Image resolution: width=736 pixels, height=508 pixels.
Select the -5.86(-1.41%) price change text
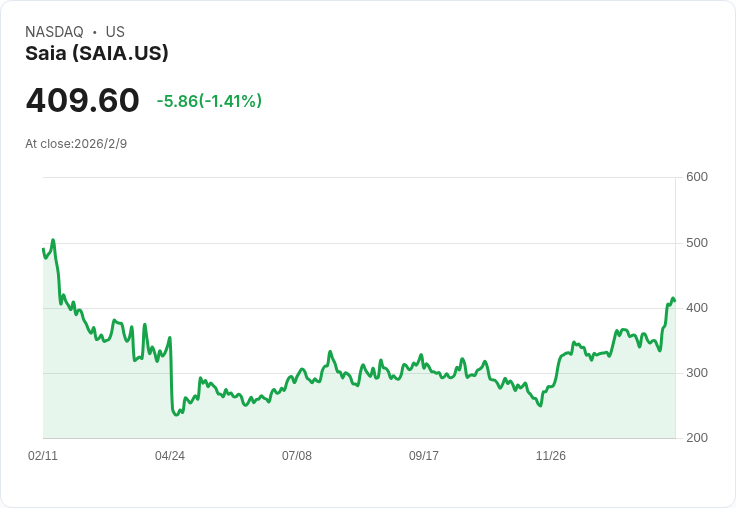(209, 101)
